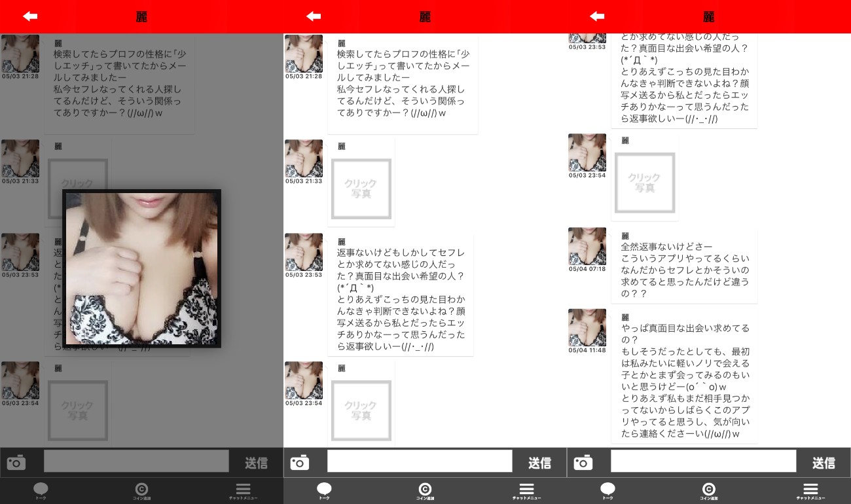Viewport: 851px width, 504px height.
Task: Click the トーク speech bubble in middle screen
Action: click(x=324, y=490)
